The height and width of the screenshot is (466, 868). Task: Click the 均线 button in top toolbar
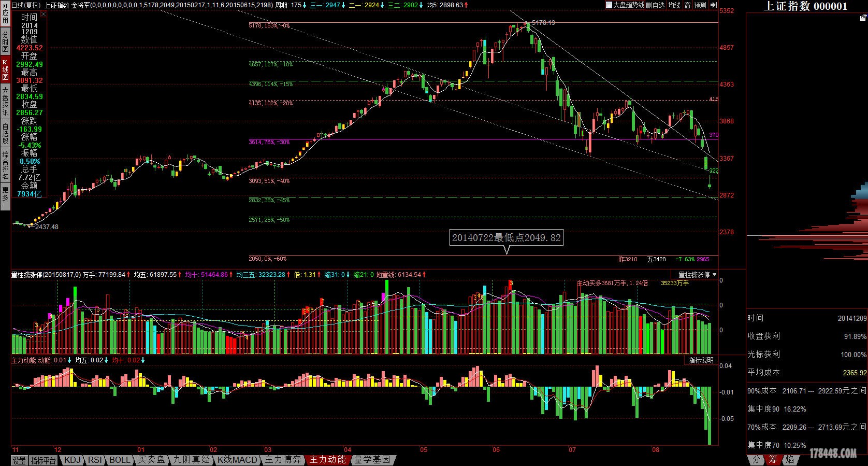[x=674, y=5]
